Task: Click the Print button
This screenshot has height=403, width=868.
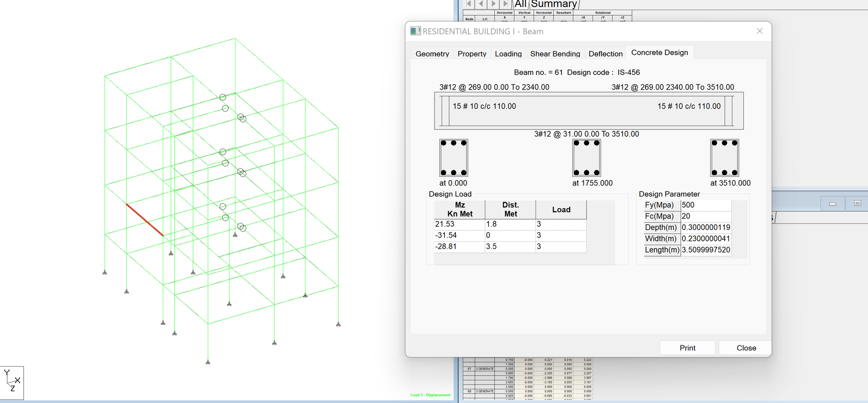Action: [x=687, y=348]
